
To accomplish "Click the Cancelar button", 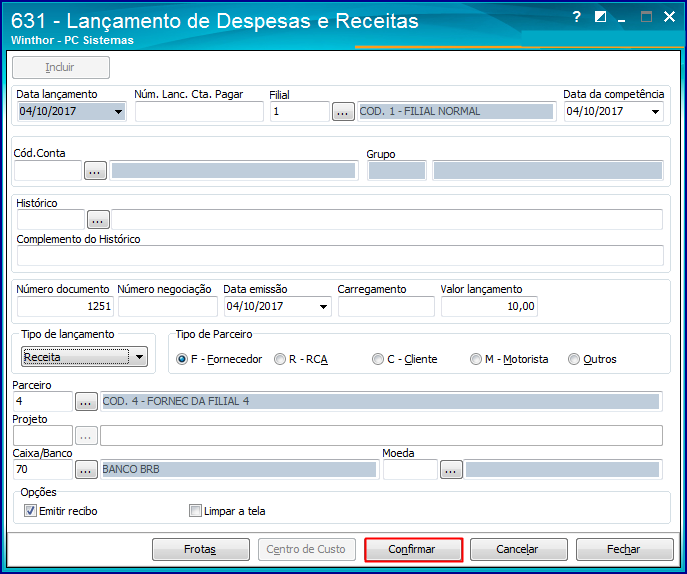I will (519, 549).
